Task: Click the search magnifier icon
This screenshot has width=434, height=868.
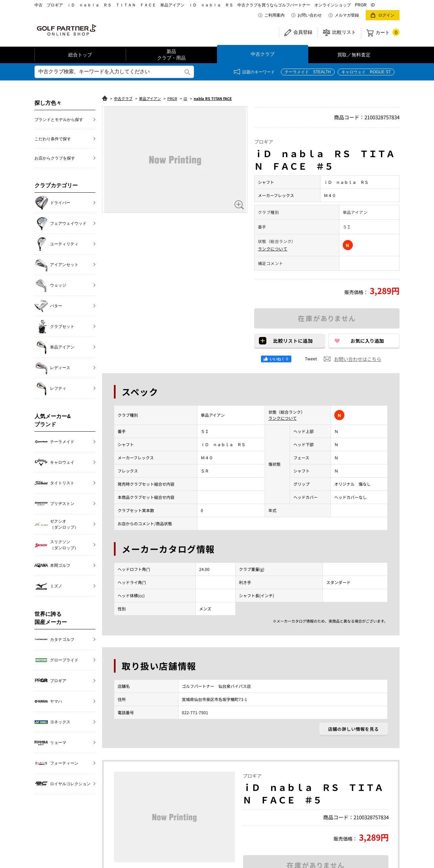Action: tap(187, 72)
